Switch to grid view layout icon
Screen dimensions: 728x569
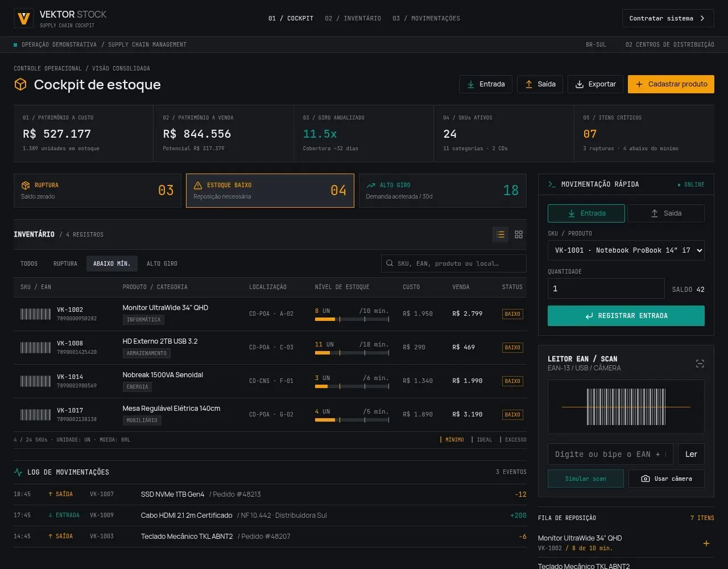[x=519, y=234]
